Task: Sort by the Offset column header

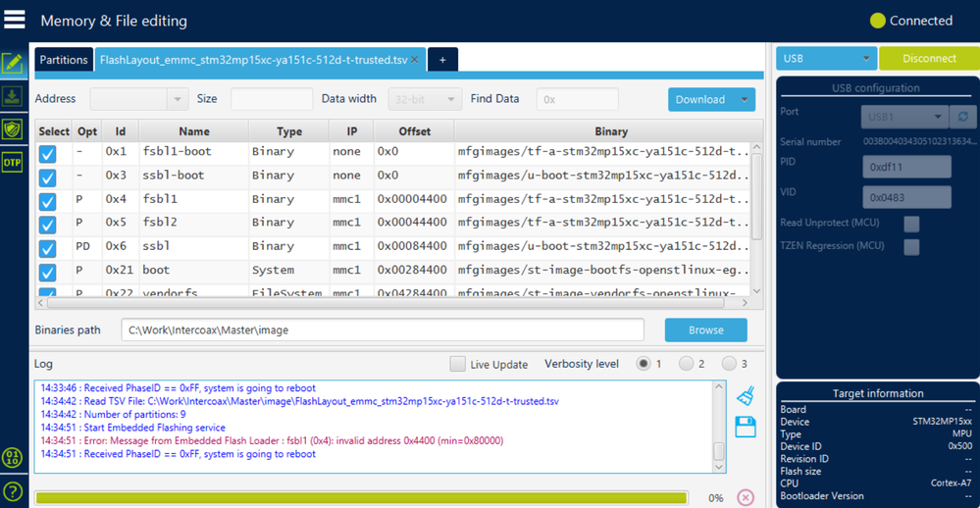Action: click(x=414, y=131)
